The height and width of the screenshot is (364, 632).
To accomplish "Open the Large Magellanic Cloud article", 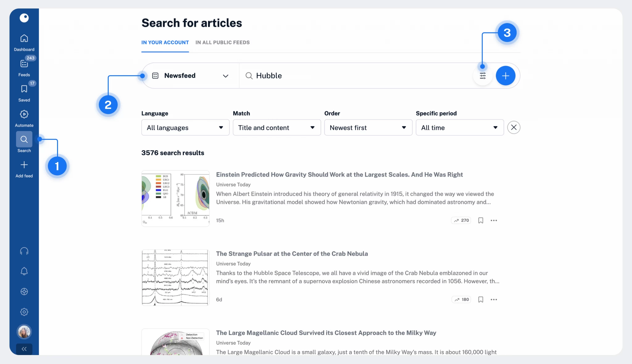I will (326, 333).
